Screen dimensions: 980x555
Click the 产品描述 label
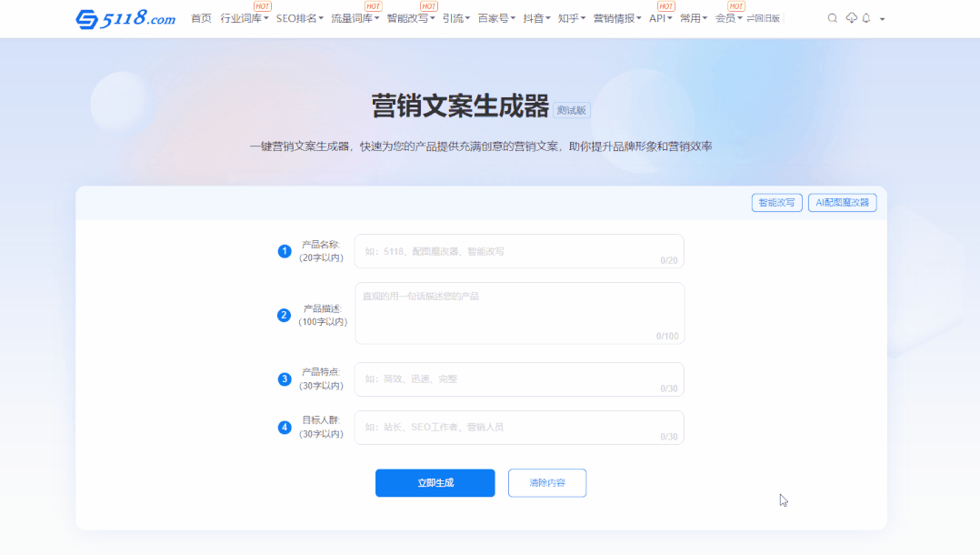point(323,316)
